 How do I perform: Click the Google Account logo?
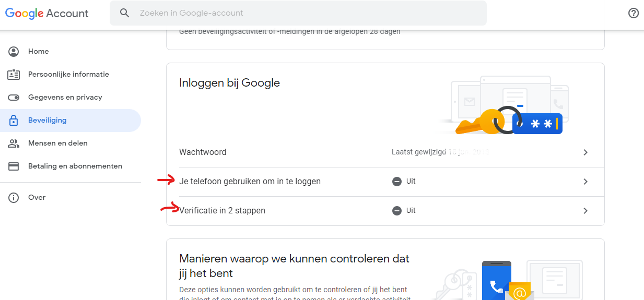47,13
